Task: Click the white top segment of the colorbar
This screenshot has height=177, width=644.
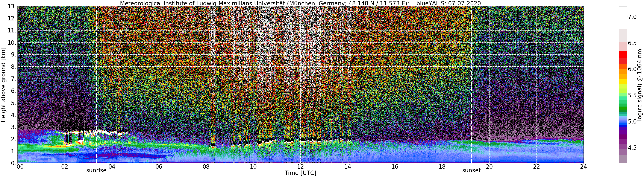Action: (623, 18)
